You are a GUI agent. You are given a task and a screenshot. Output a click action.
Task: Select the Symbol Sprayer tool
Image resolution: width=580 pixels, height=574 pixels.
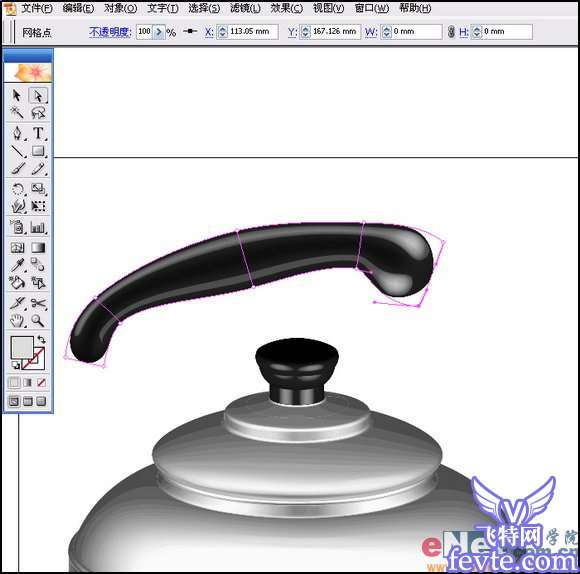tap(17, 227)
